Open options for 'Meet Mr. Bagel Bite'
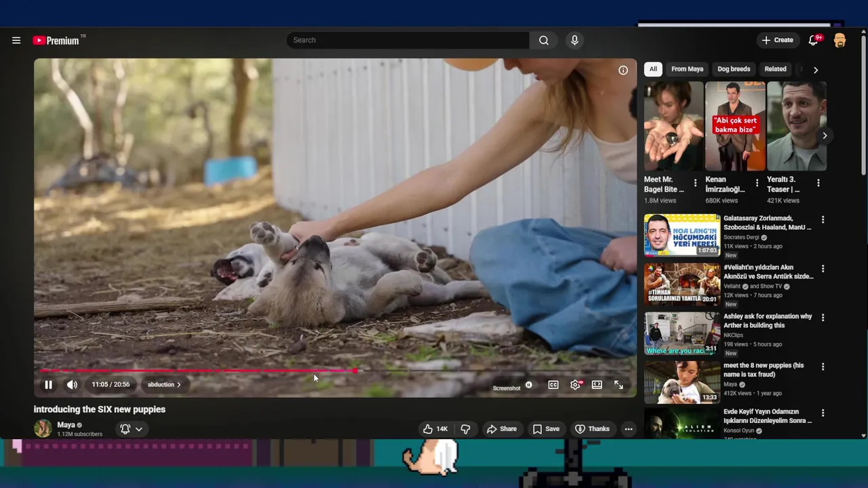The height and width of the screenshot is (488, 868). coord(695,183)
